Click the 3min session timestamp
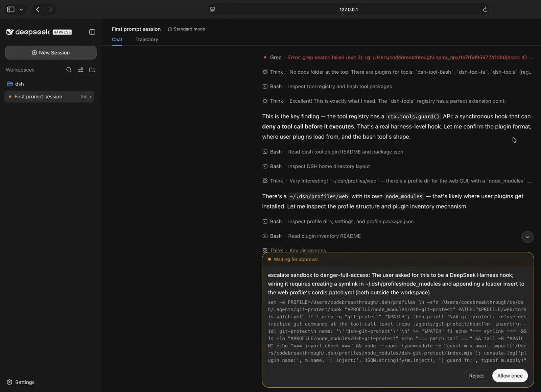 point(86,97)
